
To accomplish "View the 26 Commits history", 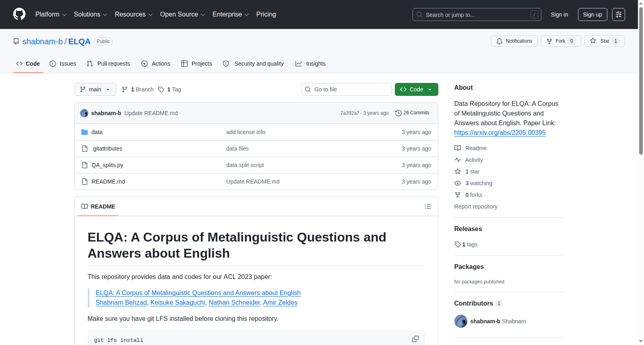I will (412, 113).
